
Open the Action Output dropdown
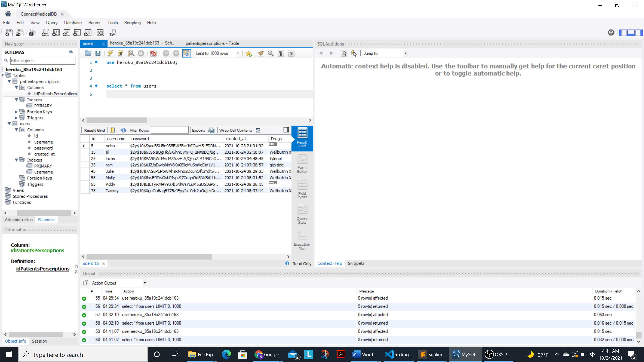[x=145, y=283]
